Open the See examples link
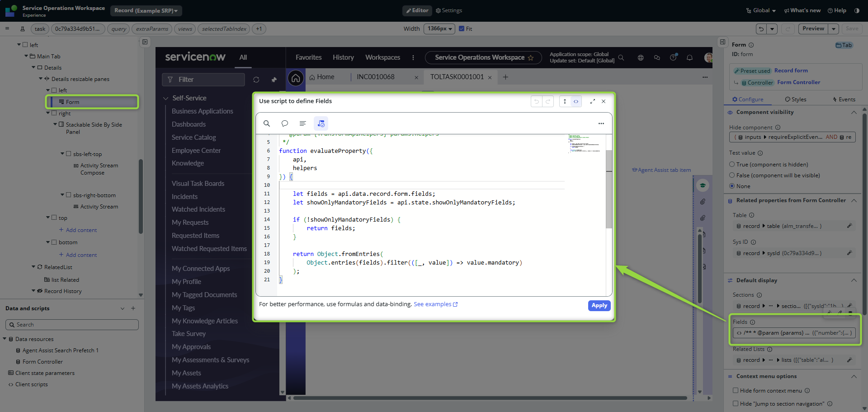The width and height of the screenshot is (868, 412). coord(435,304)
